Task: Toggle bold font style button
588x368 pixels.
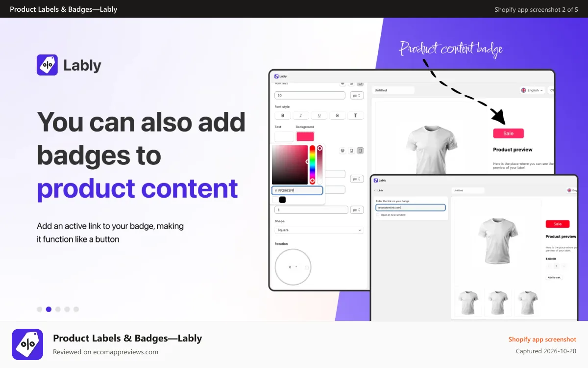Action: point(282,115)
